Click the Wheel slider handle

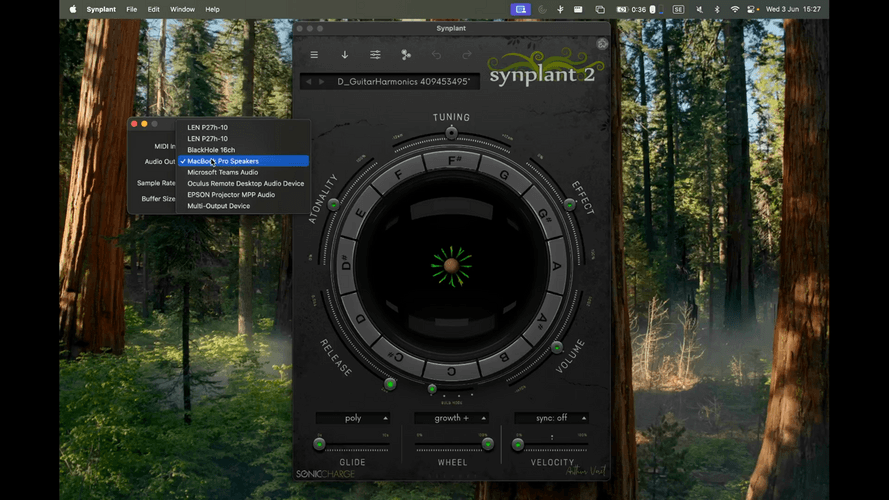click(x=488, y=444)
